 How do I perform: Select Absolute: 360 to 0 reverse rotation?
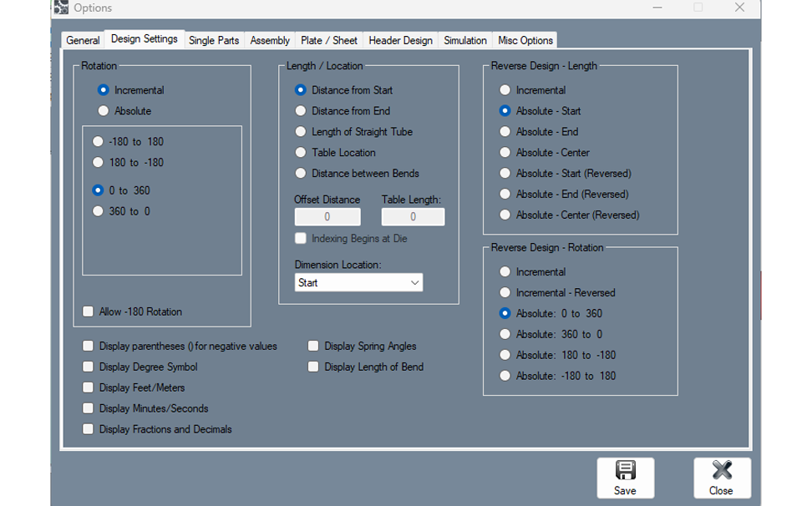551,334
